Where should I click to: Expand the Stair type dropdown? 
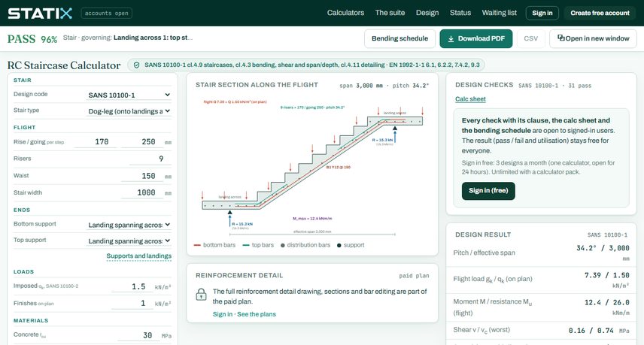point(129,110)
